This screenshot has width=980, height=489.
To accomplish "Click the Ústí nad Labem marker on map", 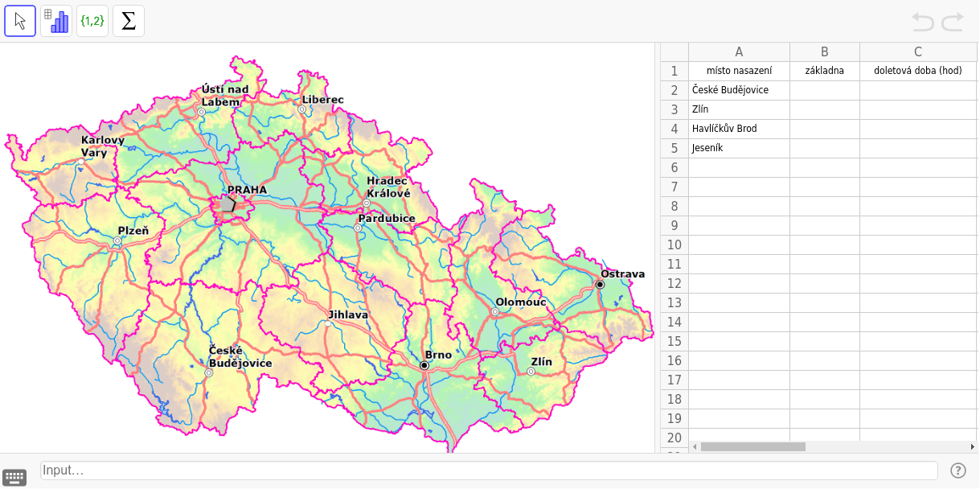I will 201,112.
